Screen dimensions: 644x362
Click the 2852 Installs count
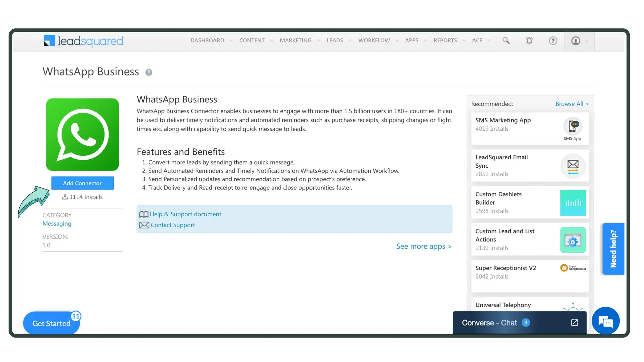tap(492, 174)
